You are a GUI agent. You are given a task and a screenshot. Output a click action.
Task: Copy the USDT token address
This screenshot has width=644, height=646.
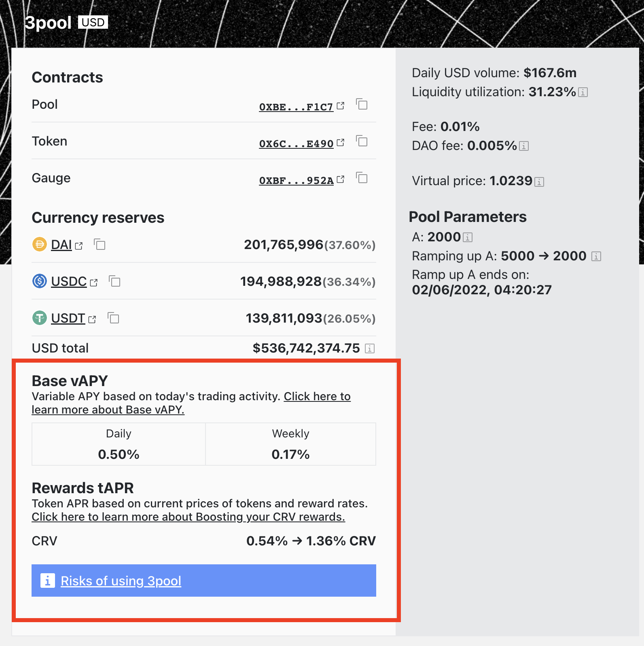(x=113, y=318)
